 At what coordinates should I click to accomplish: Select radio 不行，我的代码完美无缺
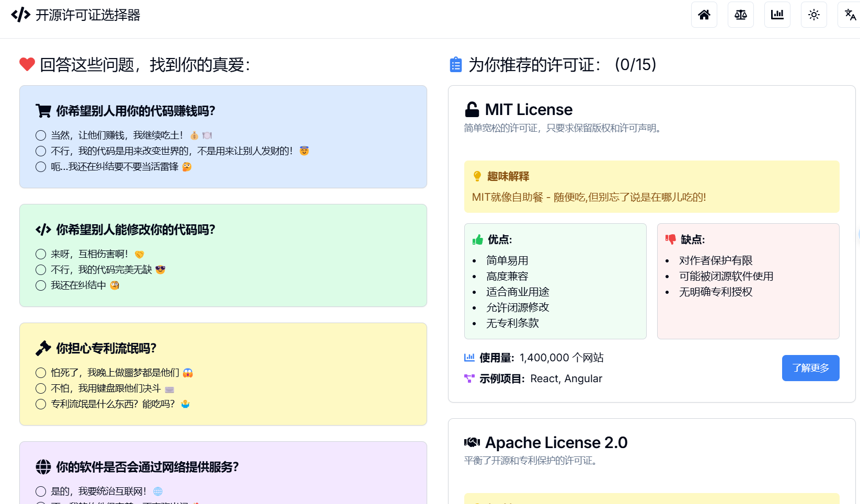point(41,270)
